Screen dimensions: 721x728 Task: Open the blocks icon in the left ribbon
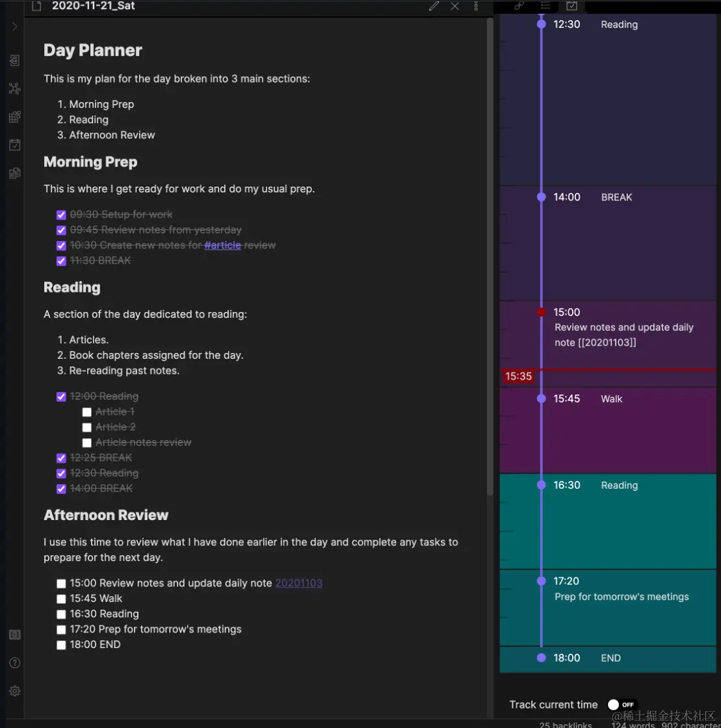coord(14,117)
